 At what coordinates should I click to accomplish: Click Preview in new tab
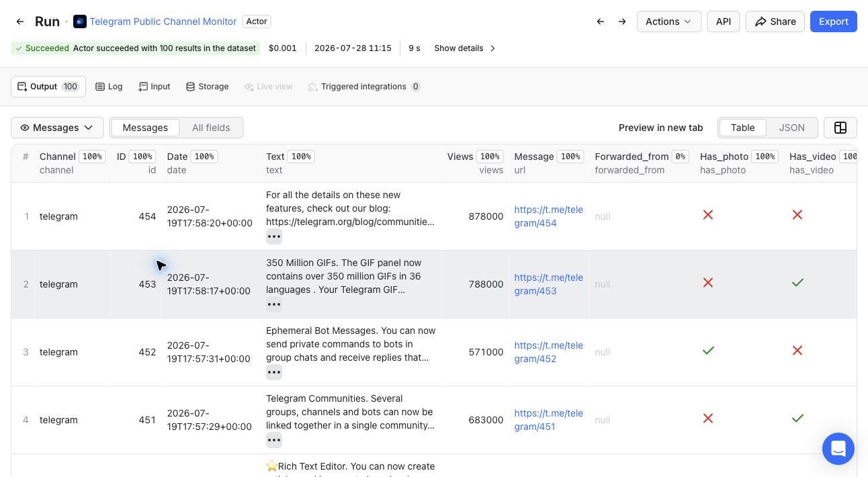(x=660, y=128)
